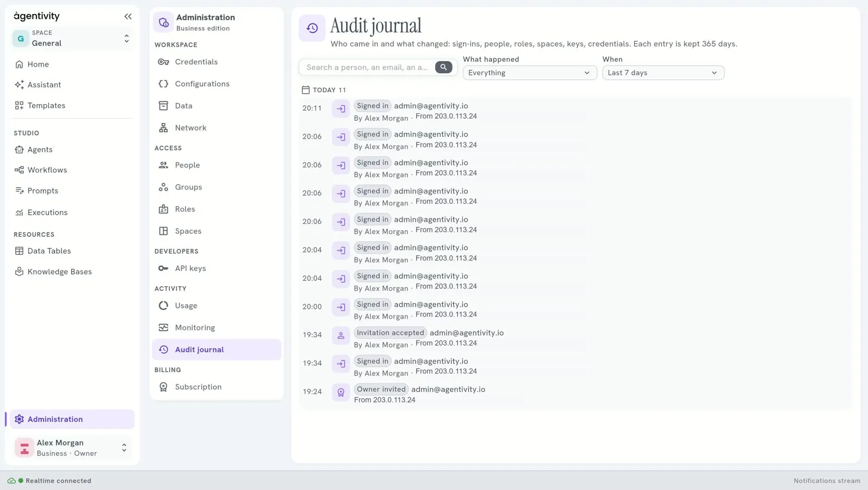Click the person icon on Invitation accepted entry
Image resolution: width=868 pixels, height=490 pixels.
click(x=341, y=336)
